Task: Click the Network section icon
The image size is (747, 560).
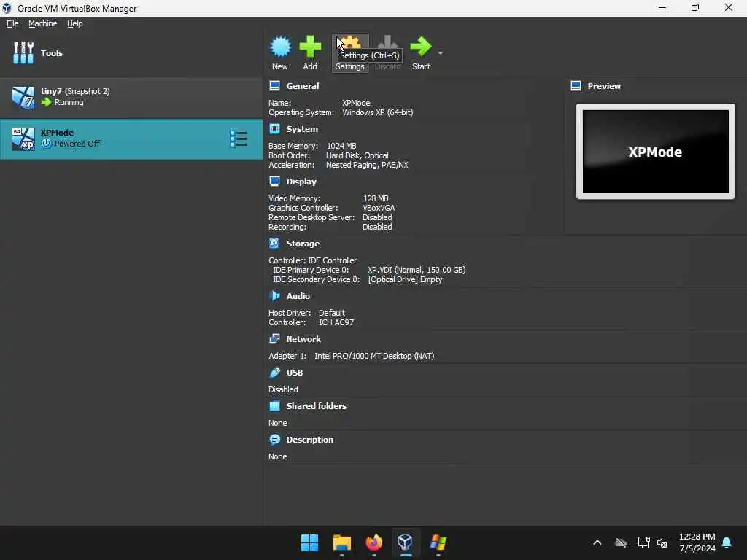Action: 274,338
